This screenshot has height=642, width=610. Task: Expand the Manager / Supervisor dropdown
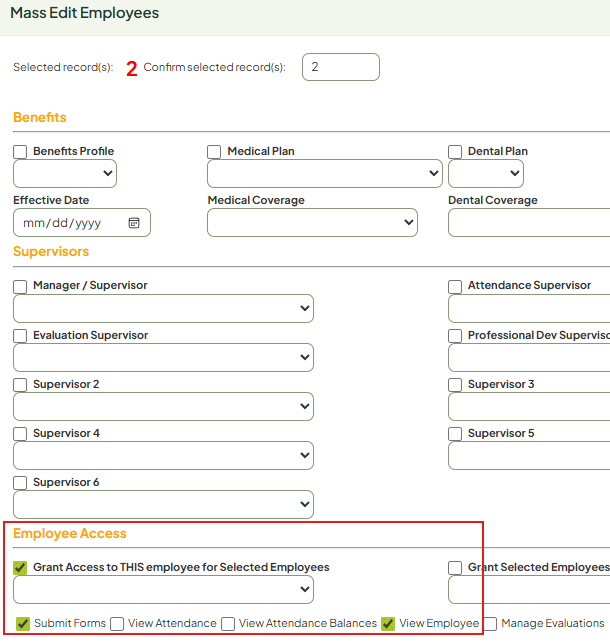tap(163, 308)
